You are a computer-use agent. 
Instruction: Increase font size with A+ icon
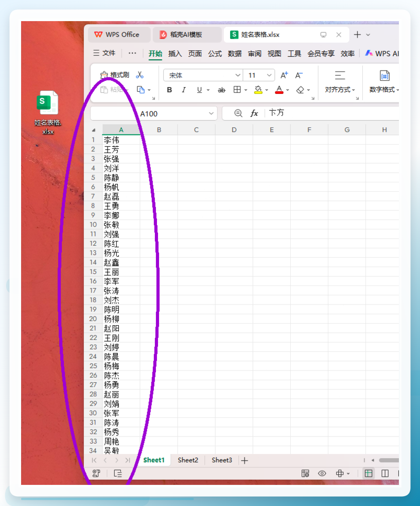tap(284, 75)
